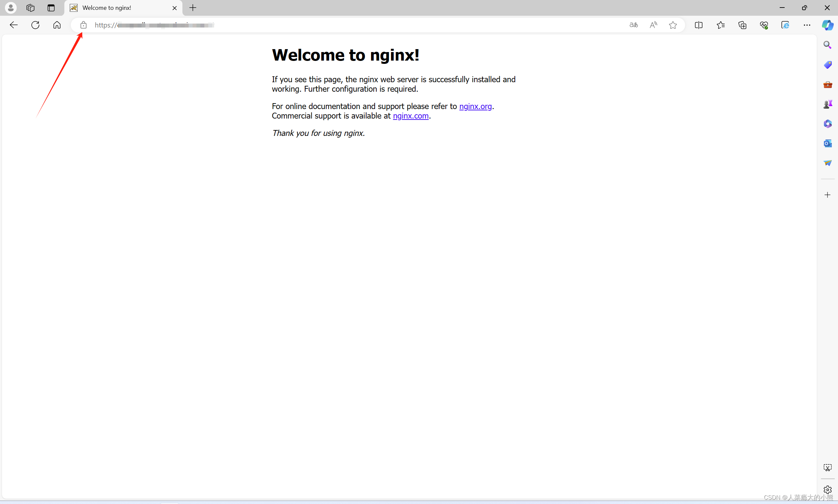Screen dimensions: 838x504
Task: Open sidebar Drop paper plane icon
Action: coord(828,163)
